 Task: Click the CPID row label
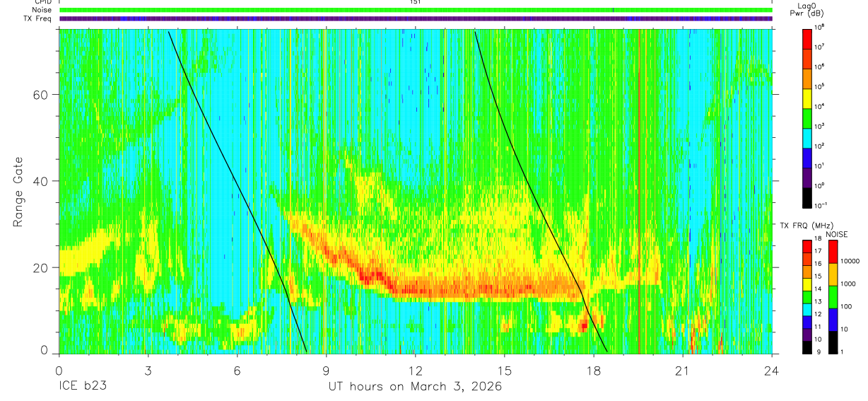pyautogui.click(x=42, y=2)
